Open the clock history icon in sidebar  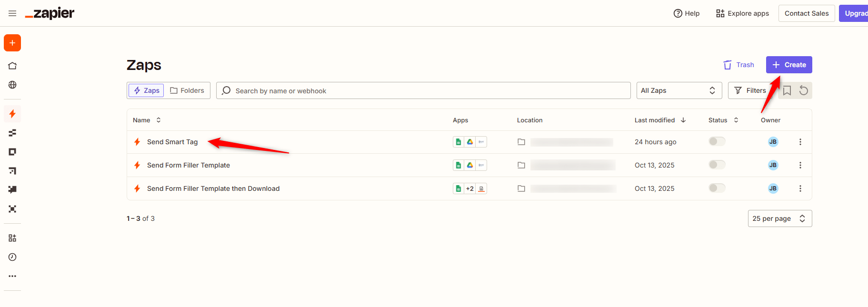tap(12, 257)
